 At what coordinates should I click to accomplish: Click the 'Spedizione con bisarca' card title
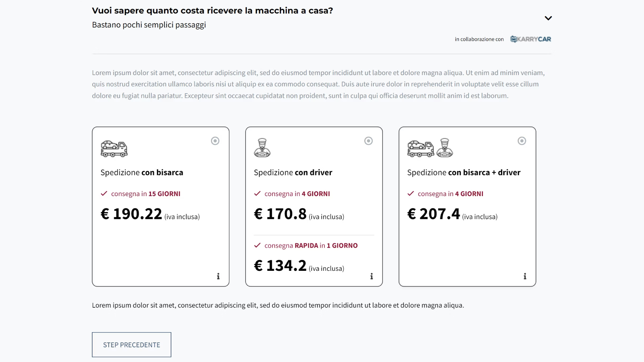(142, 173)
